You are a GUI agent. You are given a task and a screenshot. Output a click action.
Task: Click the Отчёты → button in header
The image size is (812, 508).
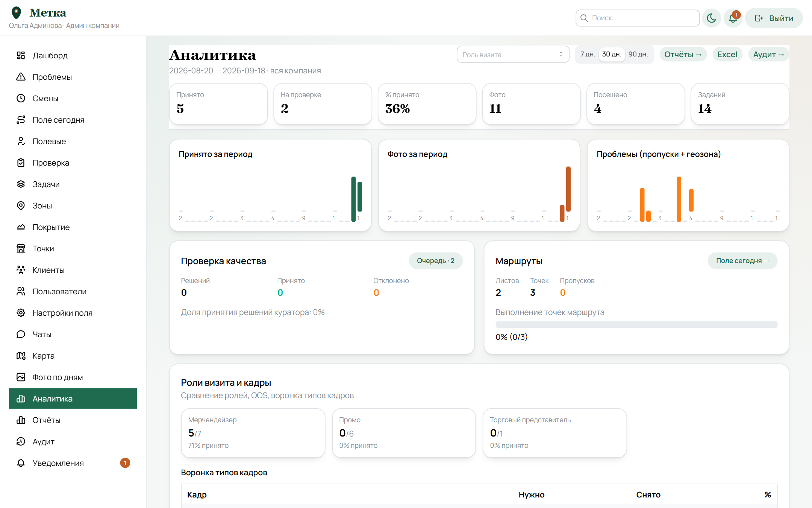pyautogui.click(x=683, y=54)
